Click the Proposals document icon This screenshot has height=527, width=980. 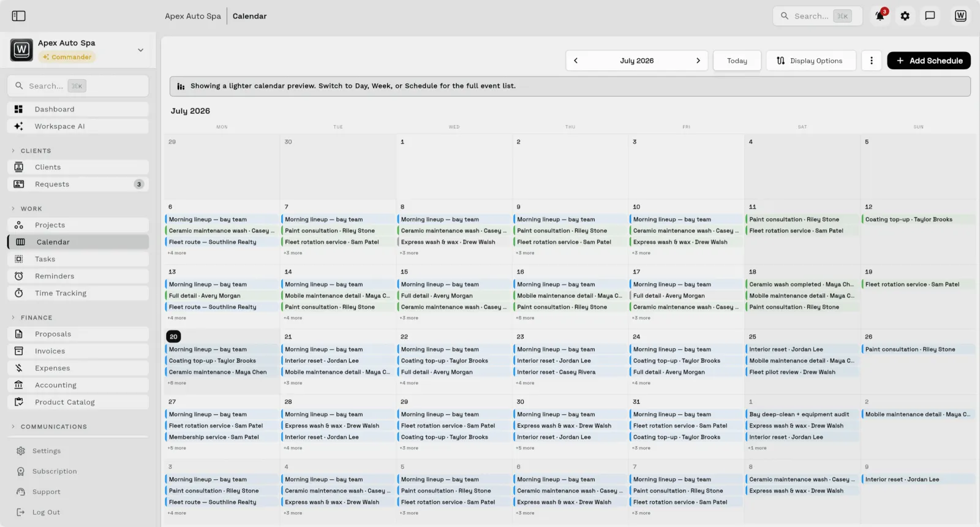coord(19,334)
